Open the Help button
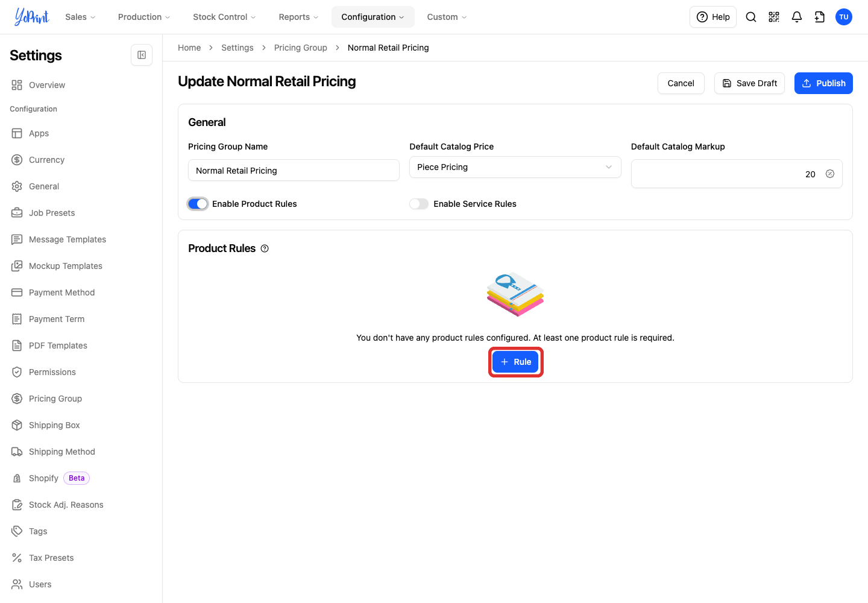The image size is (868, 603). [713, 17]
